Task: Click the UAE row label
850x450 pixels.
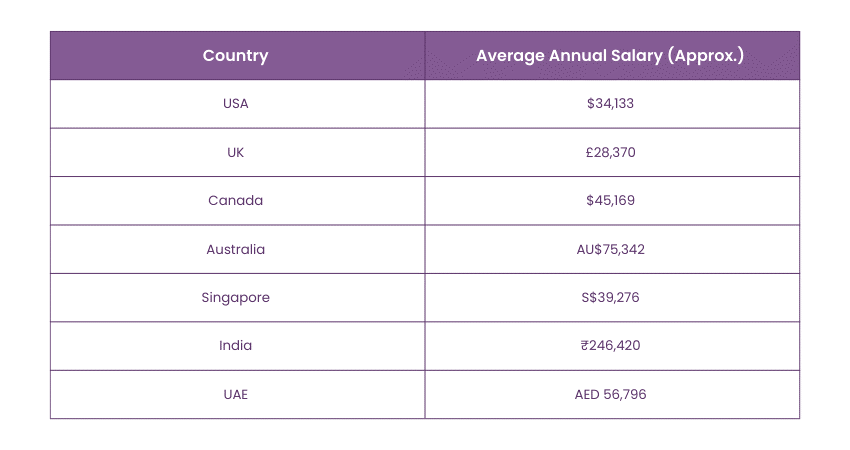Action: 236,394
